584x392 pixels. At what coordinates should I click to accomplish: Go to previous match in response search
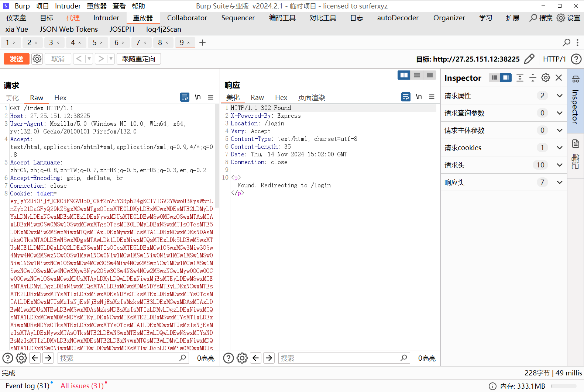[x=256, y=358]
